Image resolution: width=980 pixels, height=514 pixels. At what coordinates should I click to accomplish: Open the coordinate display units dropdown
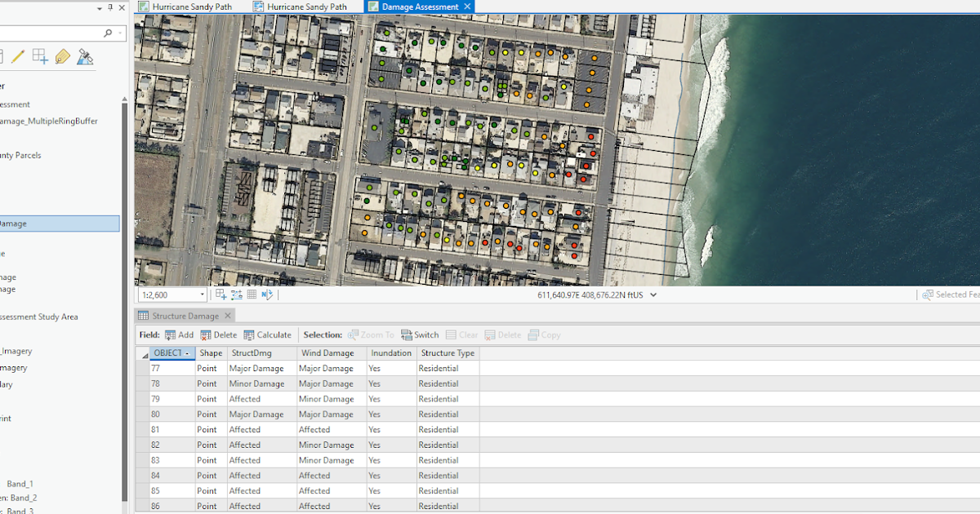click(x=651, y=295)
